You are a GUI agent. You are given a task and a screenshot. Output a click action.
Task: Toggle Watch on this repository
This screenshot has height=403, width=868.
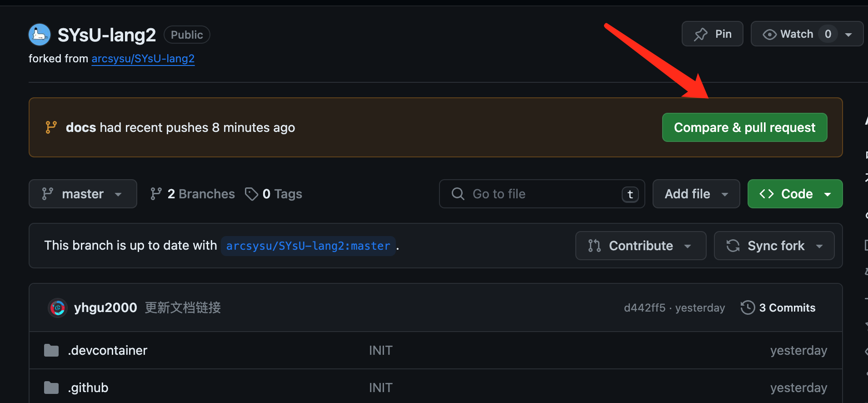(x=789, y=34)
